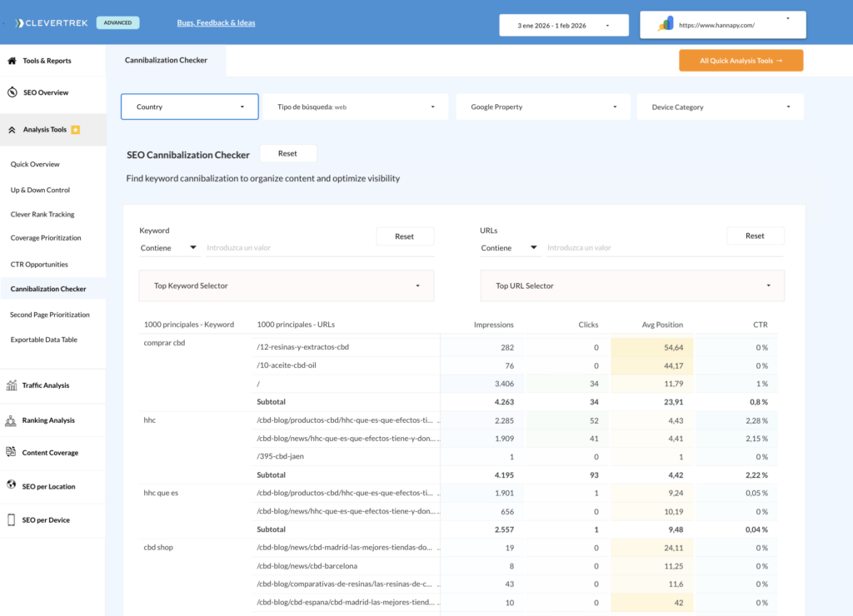The height and width of the screenshot is (616, 853).
Task: Click the Tools & Reports home icon
Action: click(12, 61)
